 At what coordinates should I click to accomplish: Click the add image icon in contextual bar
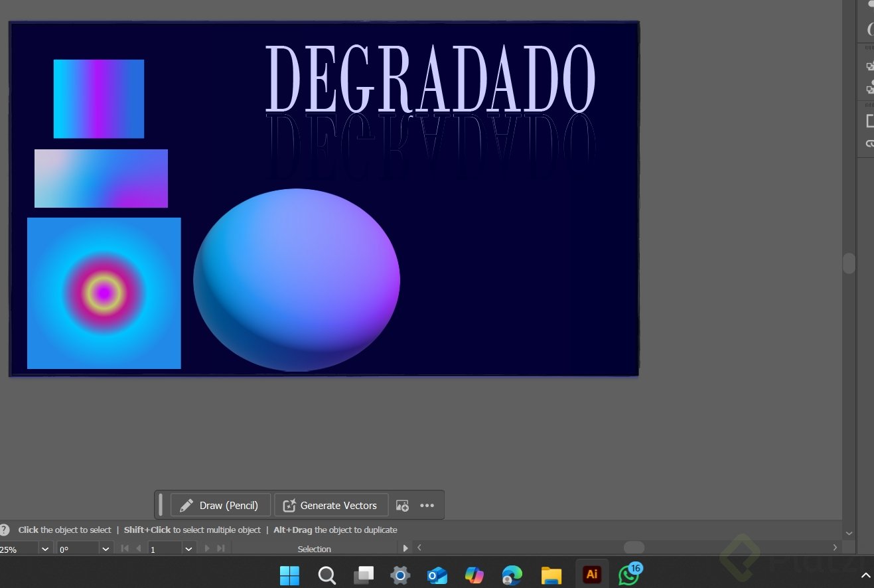pos(402,506)
